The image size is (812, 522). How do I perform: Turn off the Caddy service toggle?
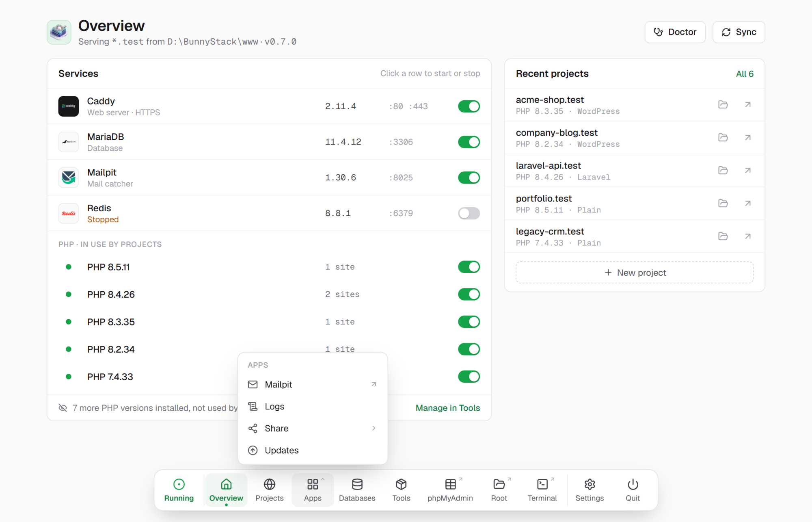click(469, 106)
